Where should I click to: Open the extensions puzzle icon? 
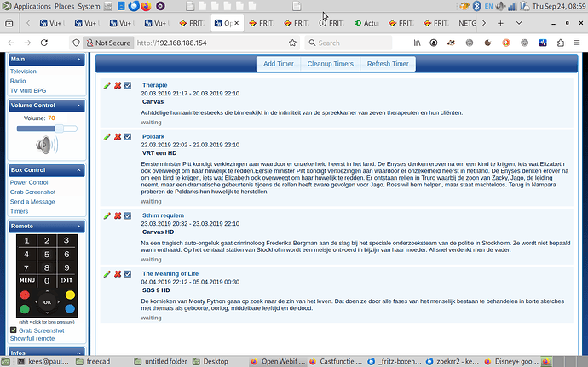click(x=561, y=43)
